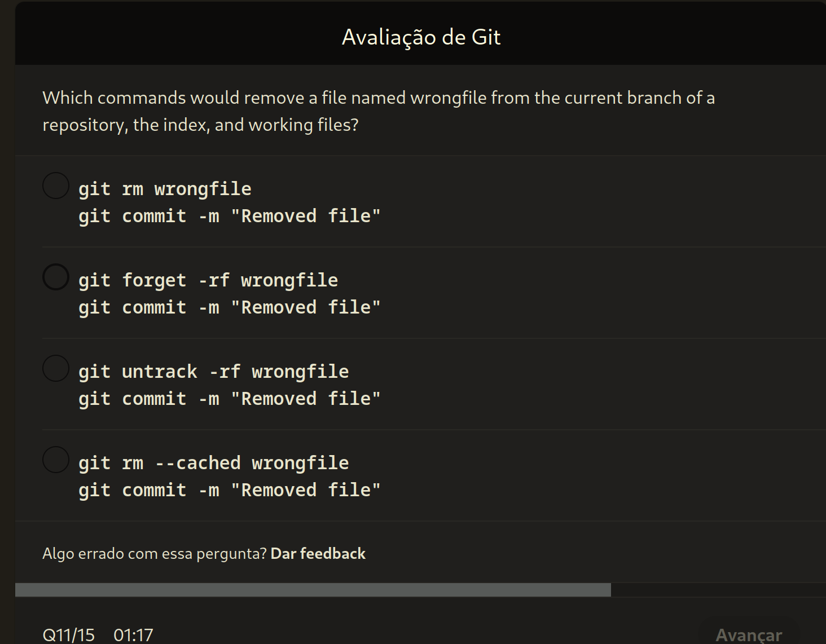
Task: Click the question counter 'Q11/15'
Action: click(68, 634)
